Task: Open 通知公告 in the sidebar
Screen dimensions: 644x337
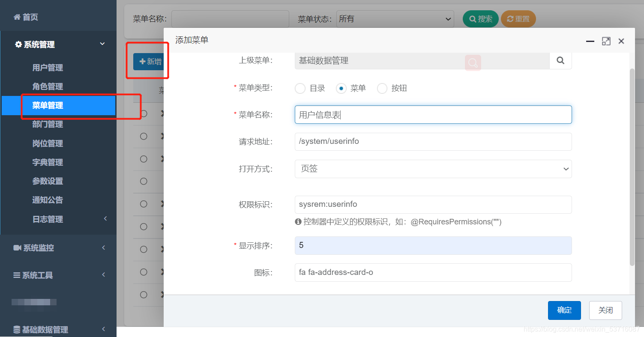Action: [48, 200]
